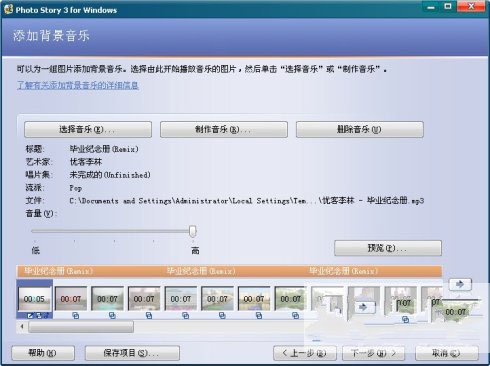This screenshot has height=366, width=490.
Task: Click motion icon under the third thumbnail
Action: pos(112,315)
